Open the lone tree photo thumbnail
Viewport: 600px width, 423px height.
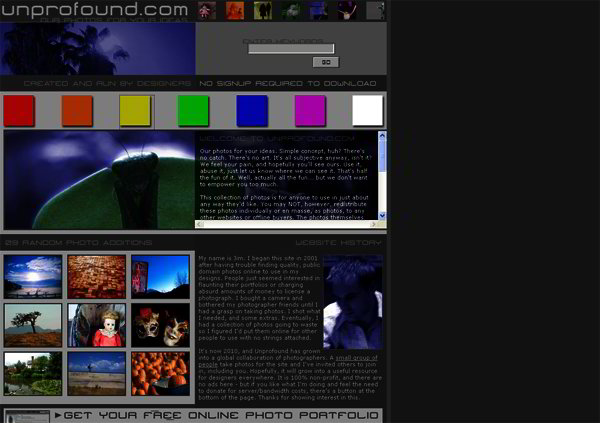point(33,325)
